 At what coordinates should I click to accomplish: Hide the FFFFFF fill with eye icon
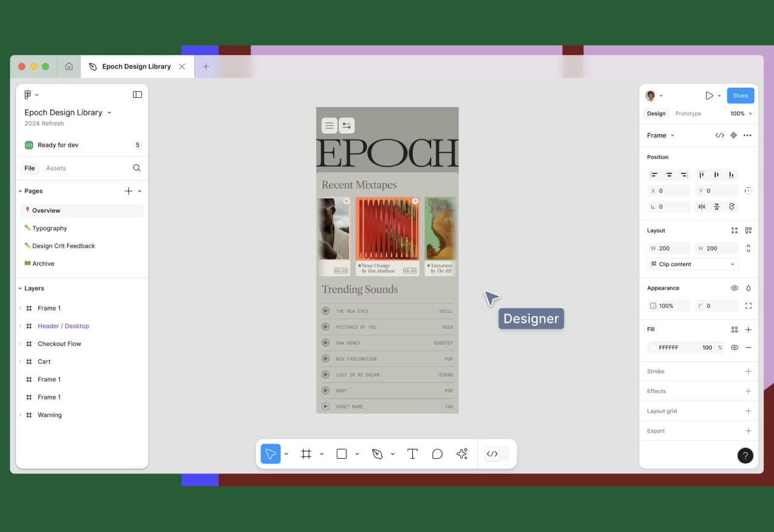[734, 348]
